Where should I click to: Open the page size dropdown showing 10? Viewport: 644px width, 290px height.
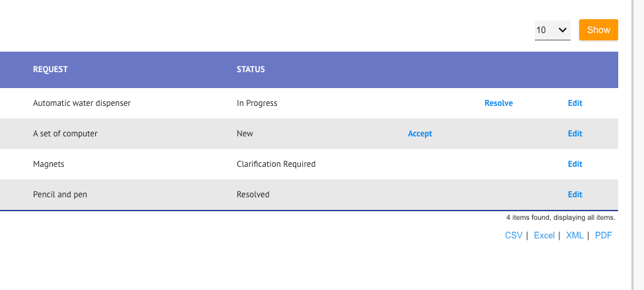(552, 30)
